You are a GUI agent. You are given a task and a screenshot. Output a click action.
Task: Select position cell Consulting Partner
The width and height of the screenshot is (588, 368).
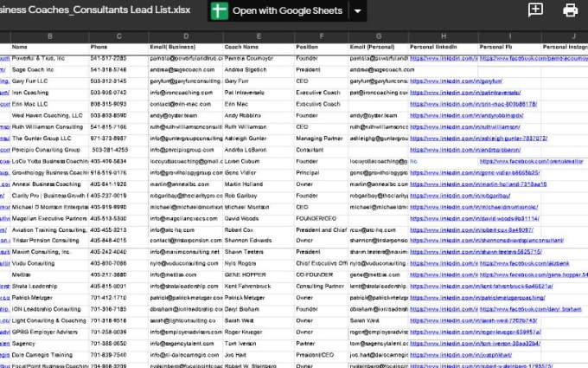point(322,287)
